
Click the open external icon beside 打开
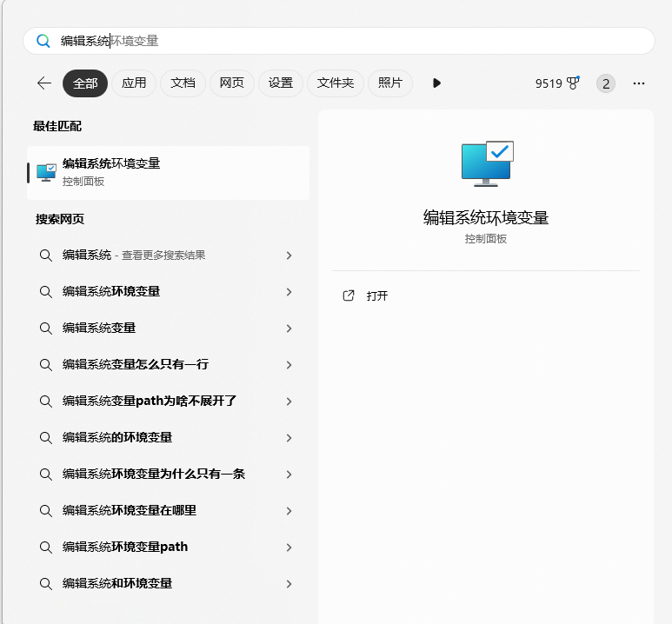coord(349,295)
